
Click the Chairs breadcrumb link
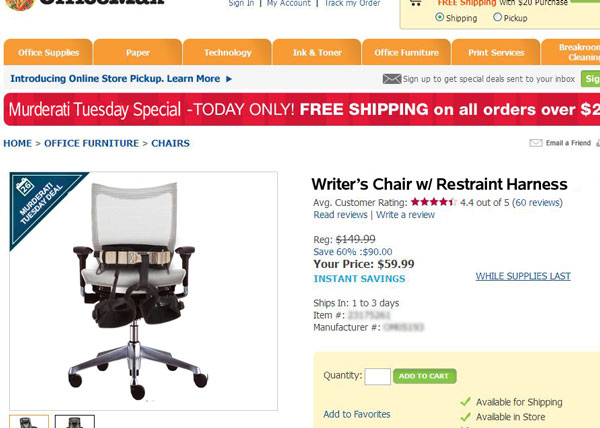point(170,143)
